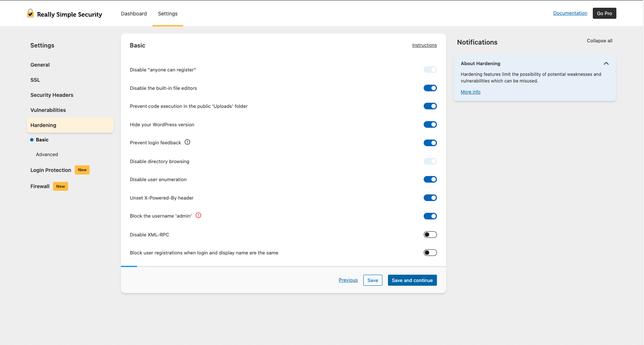This screenshot has width=644, height=345.
Task: Turn off Disable user enumeration
Action: 430,179
